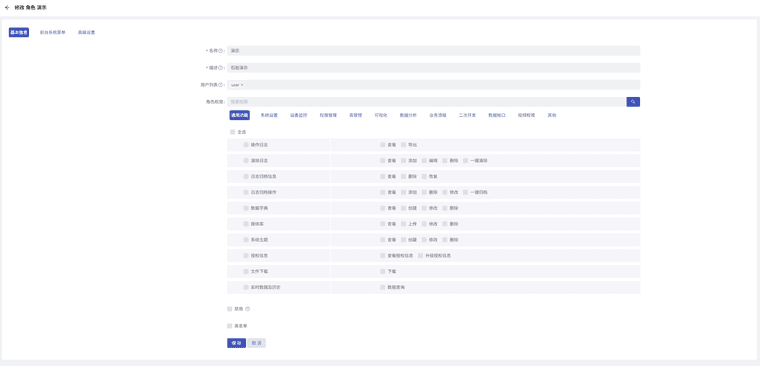Enable the 一键清除 checkbox
This screenshot has height=366, width=760.
pos(466,160)
